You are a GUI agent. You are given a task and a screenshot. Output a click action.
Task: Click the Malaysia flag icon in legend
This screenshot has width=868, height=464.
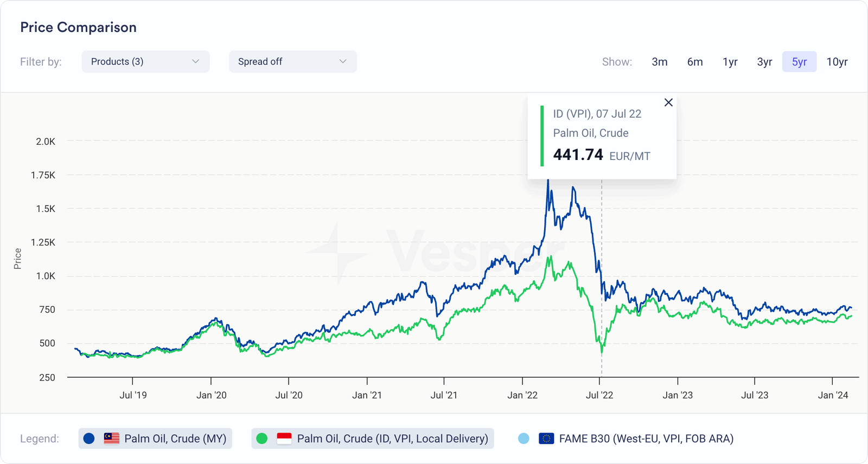112,439
